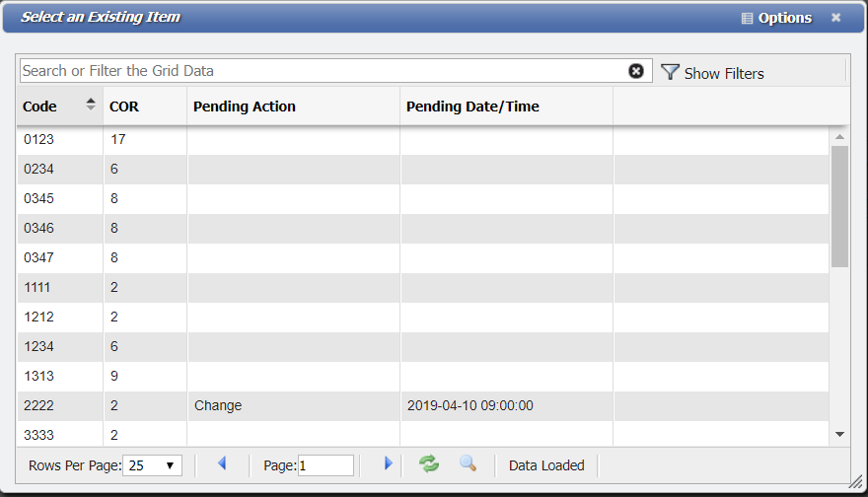Click the magnifying glass search icon
This screenshot has height=497, width=868.
point(468,463)
